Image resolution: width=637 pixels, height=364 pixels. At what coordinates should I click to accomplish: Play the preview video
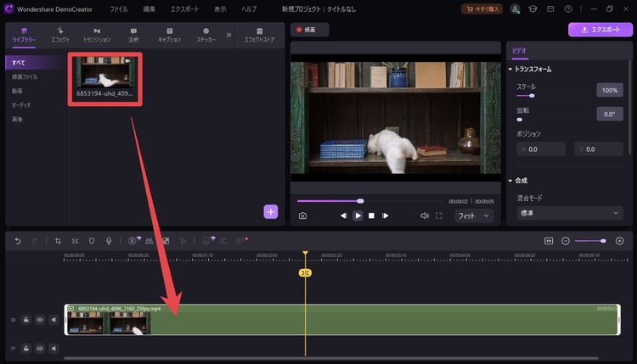pos(358,216)
